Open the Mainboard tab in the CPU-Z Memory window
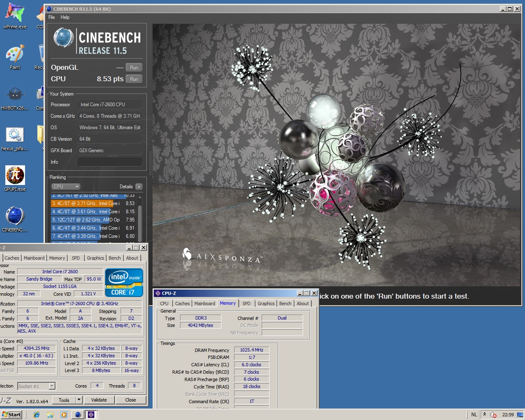This screenshot has width=525, height=420. [205, 304]
